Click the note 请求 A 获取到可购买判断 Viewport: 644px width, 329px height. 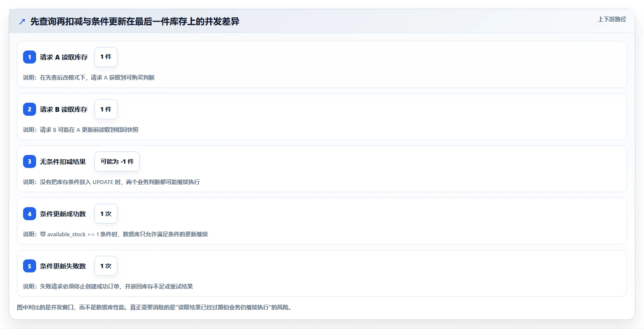[89, 77]
